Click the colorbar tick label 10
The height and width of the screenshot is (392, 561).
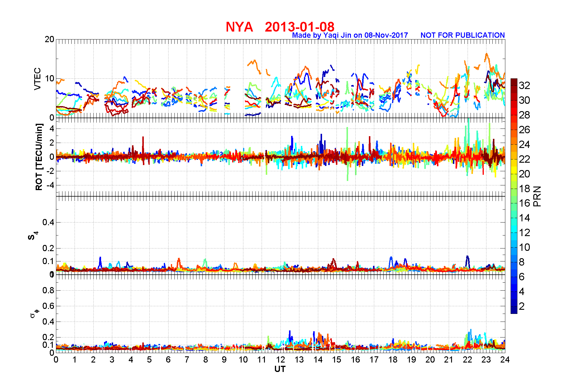coord(524,247)
